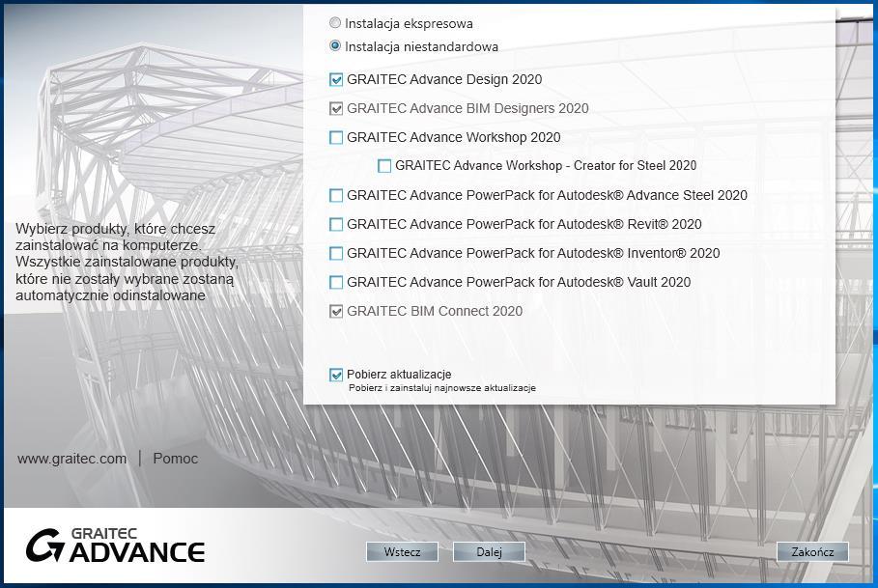Toggle GRAITEC BIM Connect 2020 checkbox
Viewport: 878px width, 588px height.
(336, 312)
